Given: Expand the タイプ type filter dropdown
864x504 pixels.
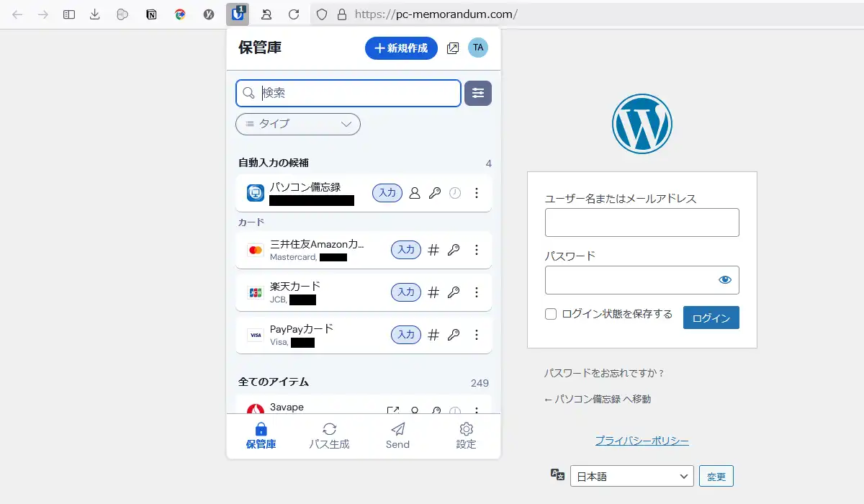Looking at the screenshot, I should tap(298, 124).
